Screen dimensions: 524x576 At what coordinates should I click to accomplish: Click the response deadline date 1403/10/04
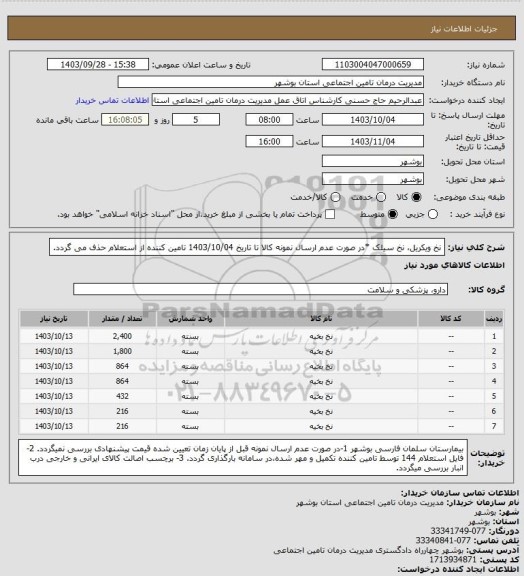(x=373, y=120)
